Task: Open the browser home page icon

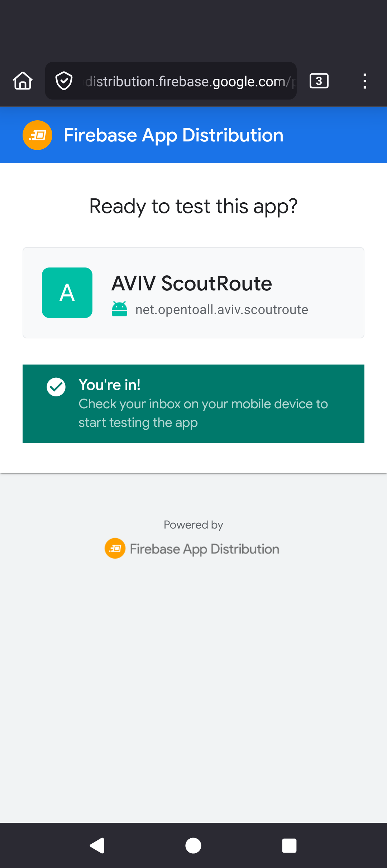Action: (22, 81)
